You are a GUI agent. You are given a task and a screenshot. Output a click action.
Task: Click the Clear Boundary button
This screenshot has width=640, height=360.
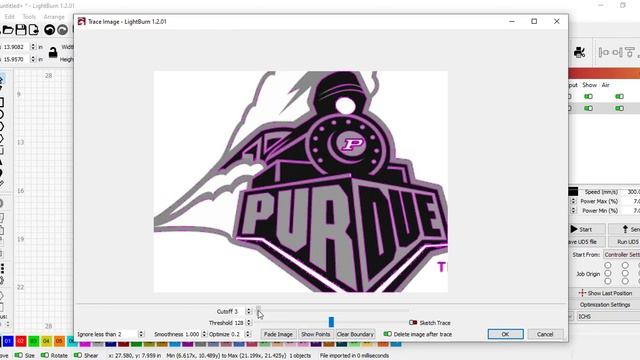[x=355, y=334]
